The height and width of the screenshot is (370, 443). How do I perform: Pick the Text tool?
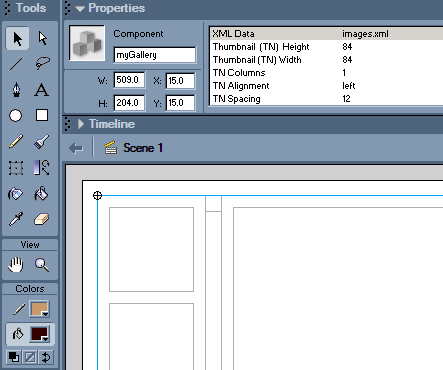tap(42, 90)
